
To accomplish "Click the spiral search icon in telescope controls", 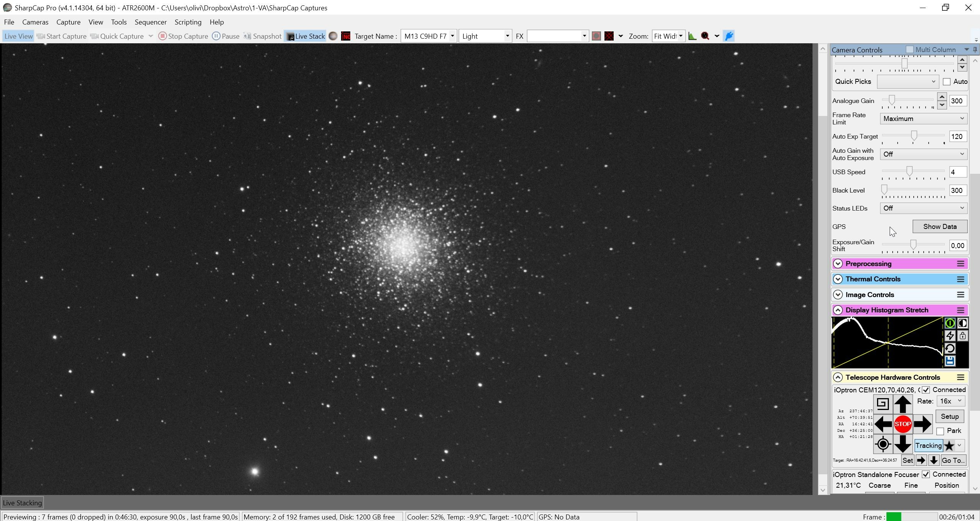I will (x=883, y=404).
